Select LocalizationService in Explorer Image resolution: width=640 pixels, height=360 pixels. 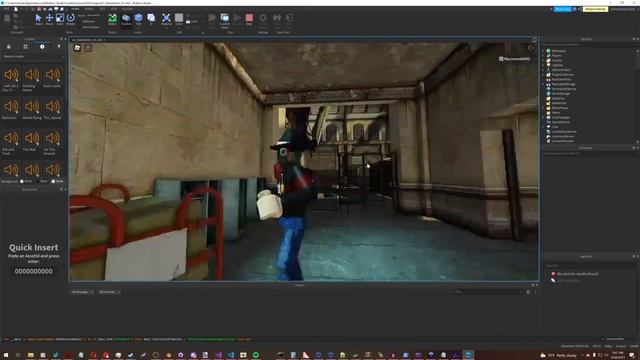[x=564, y=132]
